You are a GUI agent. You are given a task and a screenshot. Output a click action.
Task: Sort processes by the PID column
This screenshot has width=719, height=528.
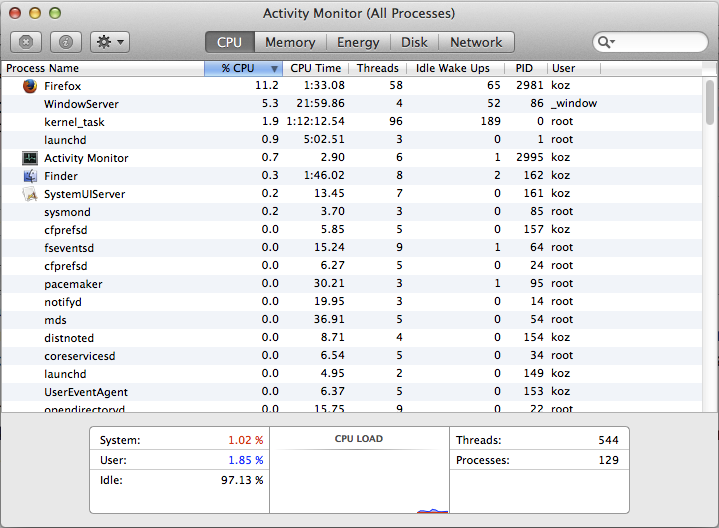click(x=524, y=68)
